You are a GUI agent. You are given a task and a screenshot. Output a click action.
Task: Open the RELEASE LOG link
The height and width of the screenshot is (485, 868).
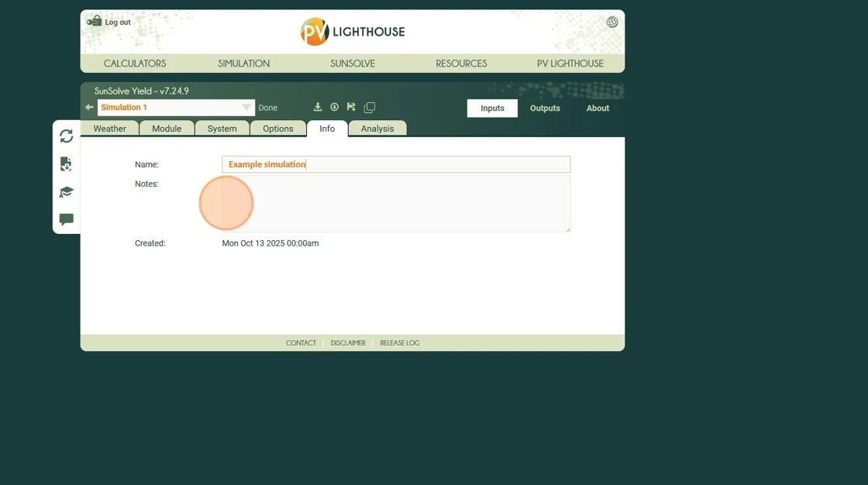pos(399,343)
